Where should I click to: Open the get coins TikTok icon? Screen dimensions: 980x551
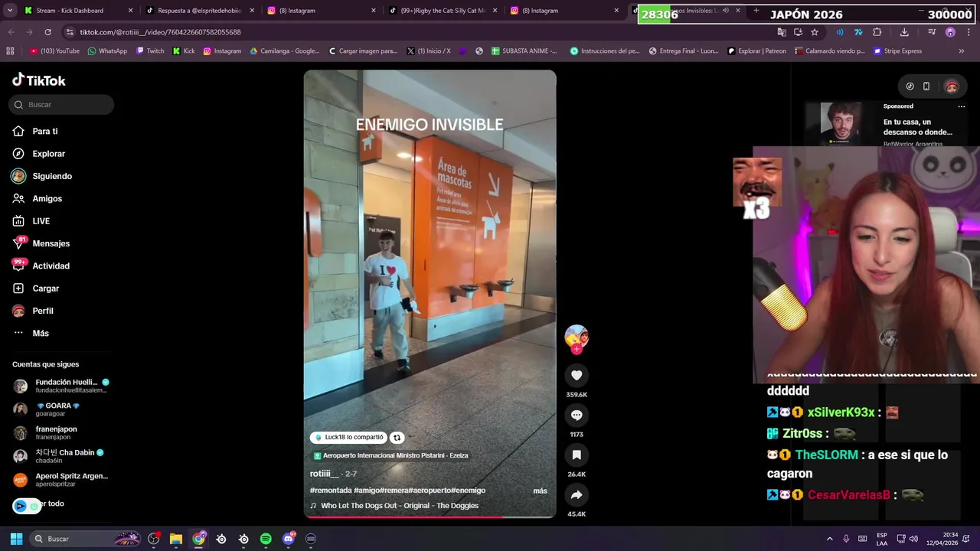910,86
